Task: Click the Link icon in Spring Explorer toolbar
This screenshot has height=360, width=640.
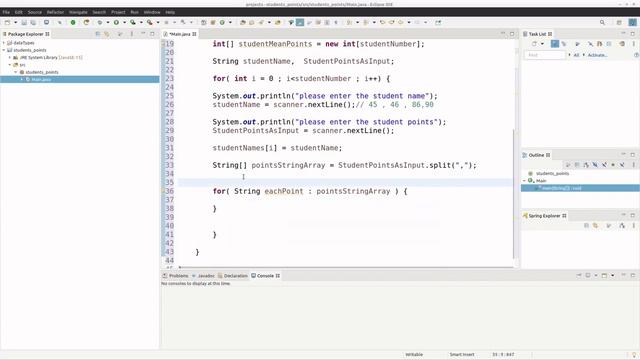Action: tap(595, 225)
